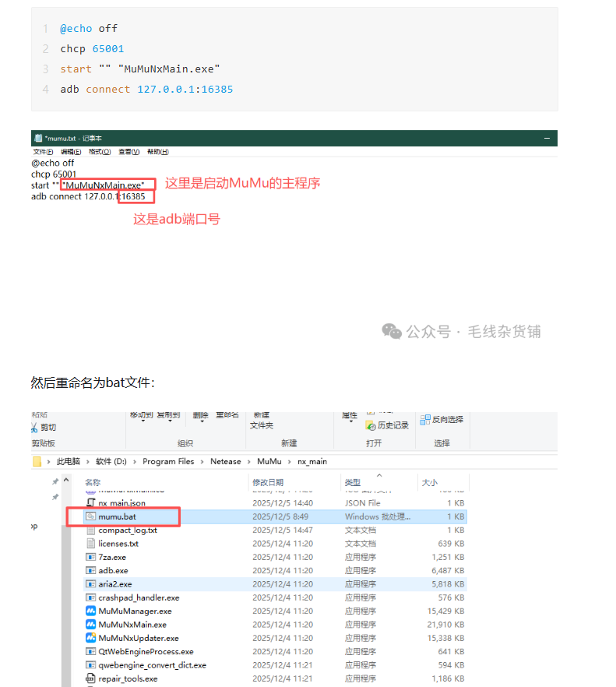Click the crashpad_handler.exe application icon

click(90, 597)
